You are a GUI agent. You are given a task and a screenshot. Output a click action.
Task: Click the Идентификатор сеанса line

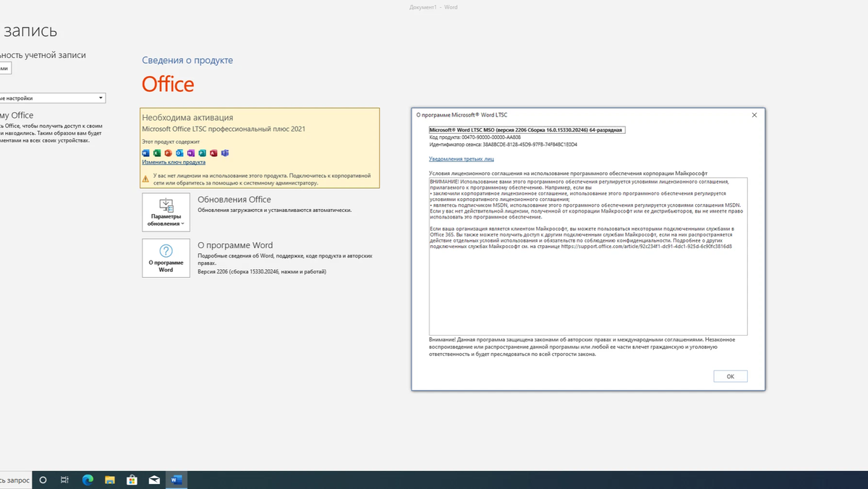point(503,145)
